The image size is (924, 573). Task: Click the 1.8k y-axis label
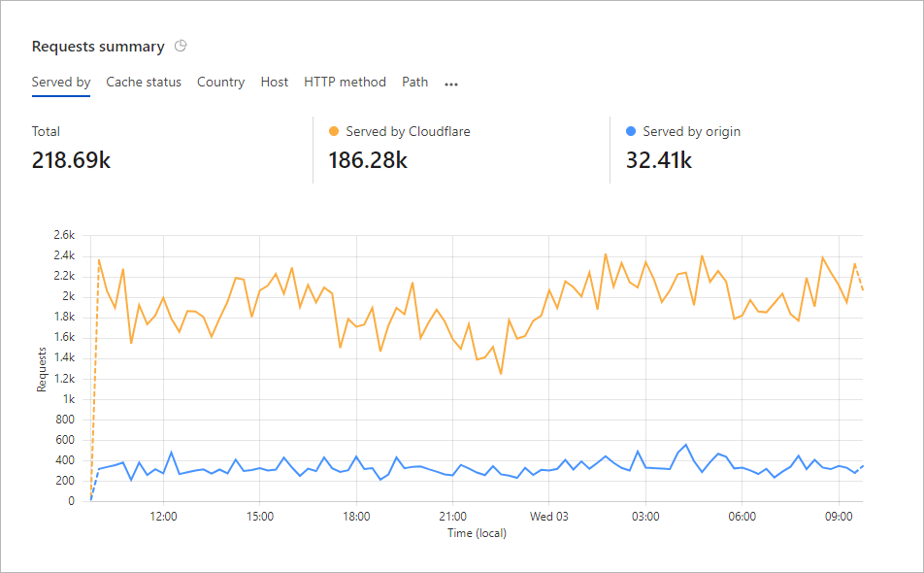[64, 318]
